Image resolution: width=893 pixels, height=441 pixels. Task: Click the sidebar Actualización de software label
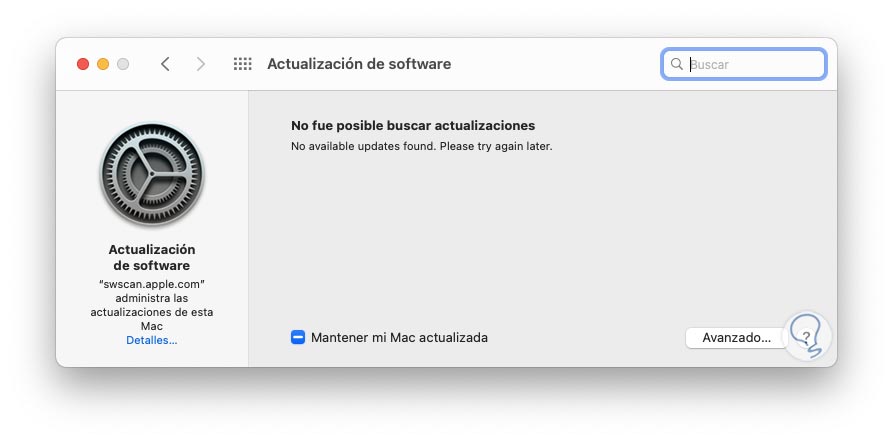coord(151,257)
